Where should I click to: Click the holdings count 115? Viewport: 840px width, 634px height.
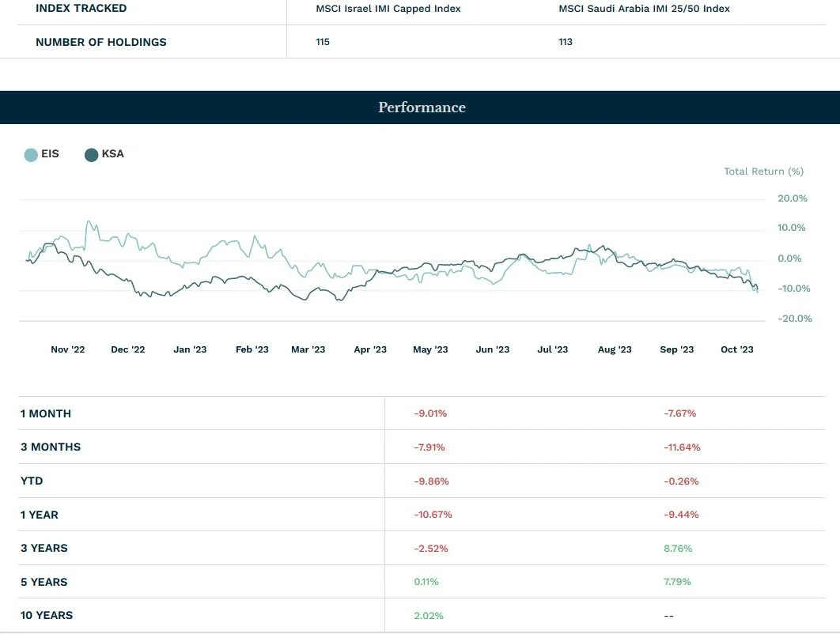click(x=323, y=42)
